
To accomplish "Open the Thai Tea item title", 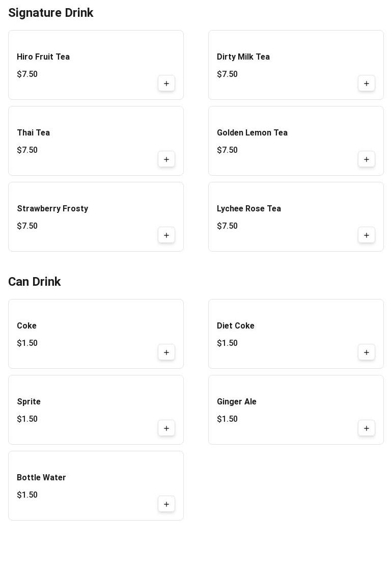I will click(x=34, y=133).
